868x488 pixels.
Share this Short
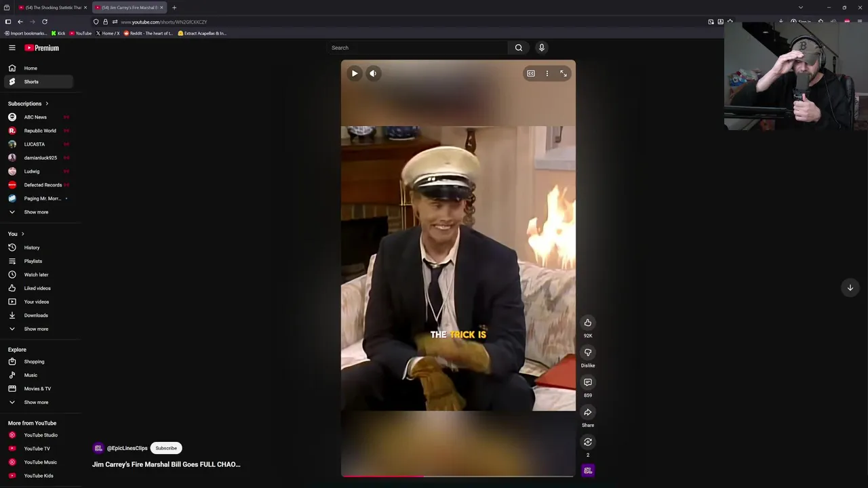[x=588, y=412]
